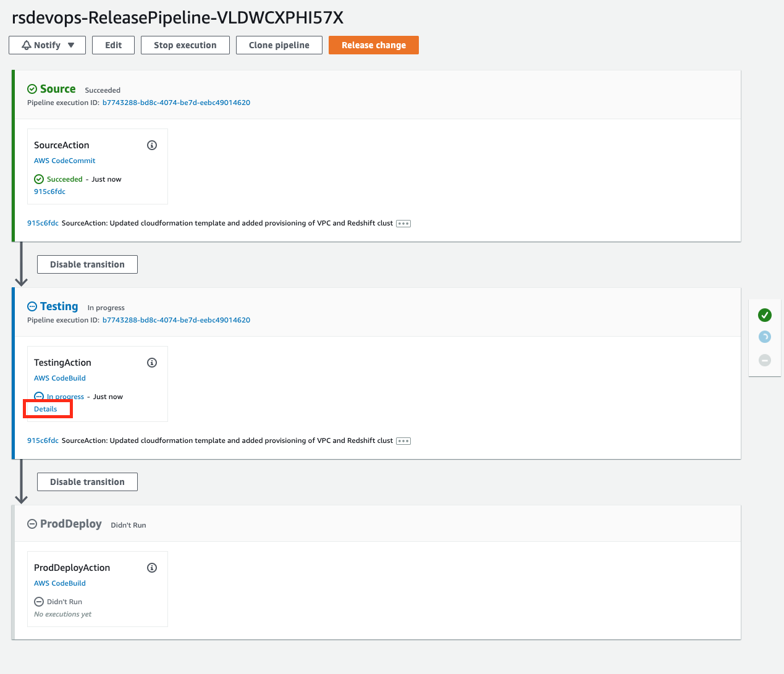The image size is (784, 674).
Task: Click the ProdDeploy stage didn't-run icon
Action: (x=32, y=524)
